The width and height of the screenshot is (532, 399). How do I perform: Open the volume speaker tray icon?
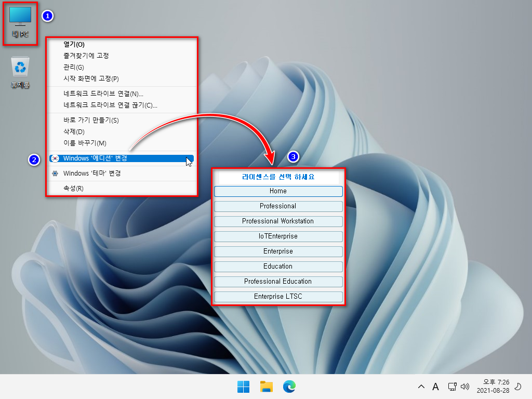point(465,387)
